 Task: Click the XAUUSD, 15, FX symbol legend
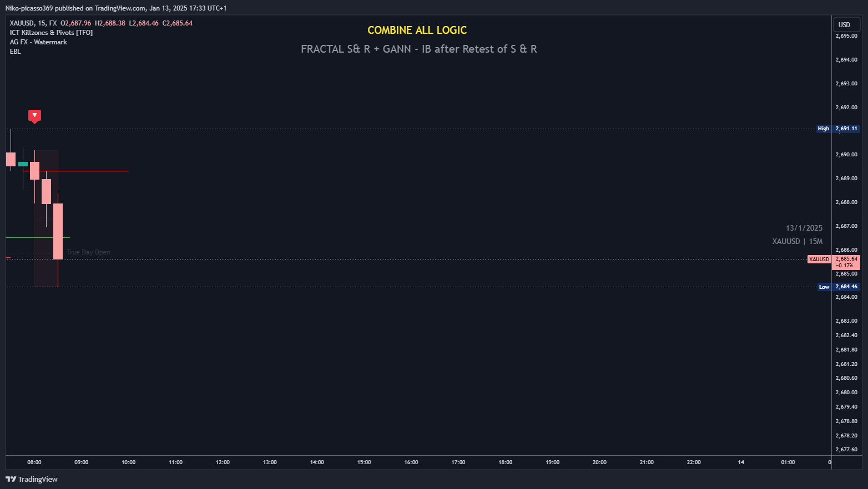pyautogui.click(x=33, y=23)
